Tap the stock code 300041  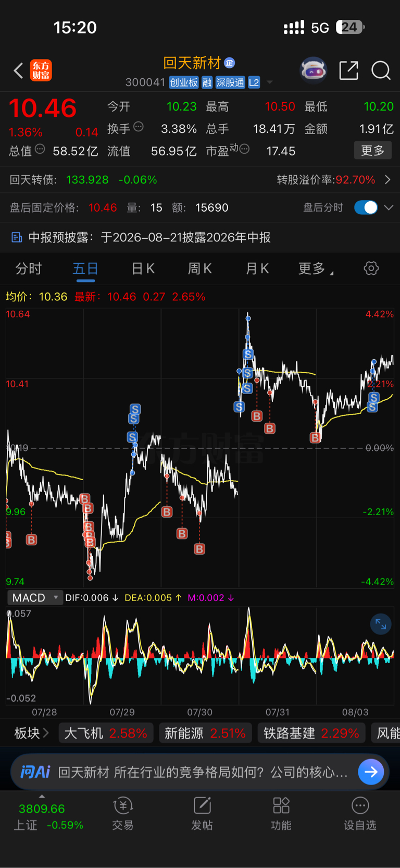point(145,82)
